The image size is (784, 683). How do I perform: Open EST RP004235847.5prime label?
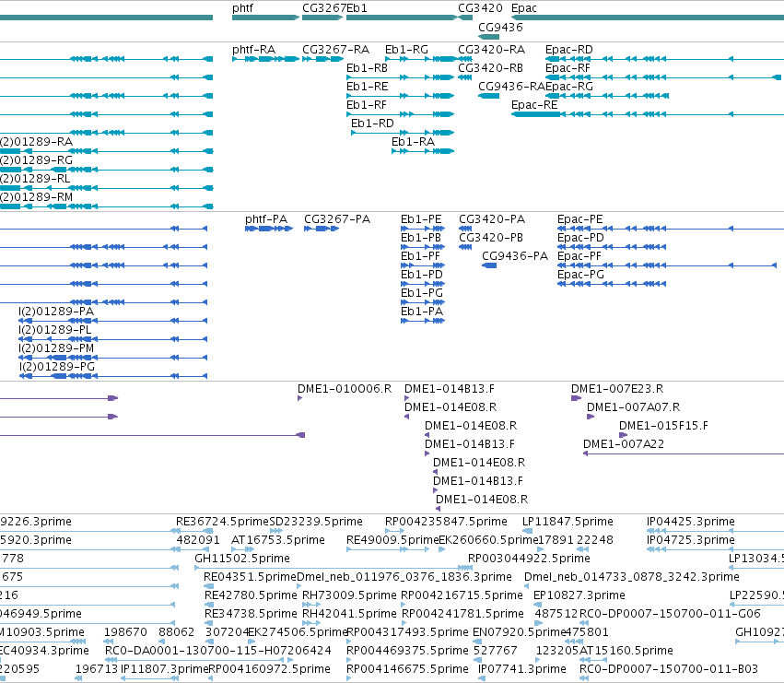(x=446, y=522)
